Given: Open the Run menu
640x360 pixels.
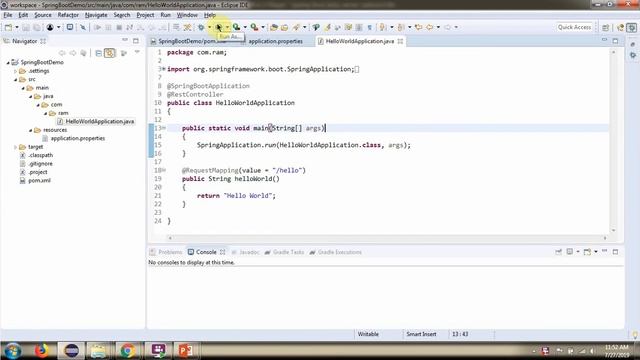Looking at the screenshot, I should click(x=165, y=15).
